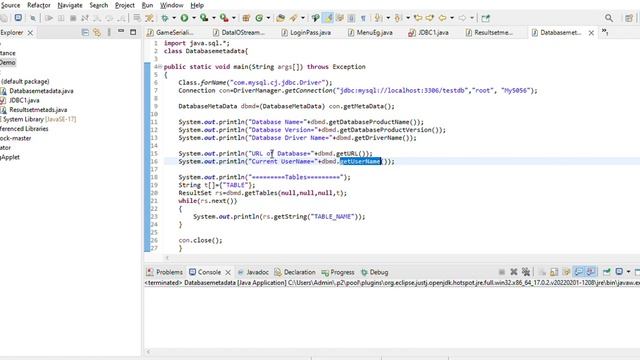Open the Declaration view tab
The width and height of the screenshot is (640, 360).
(295, 272)
